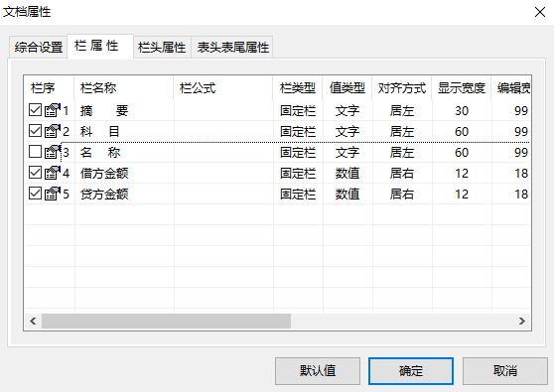
Task: Click the horizontal scrollbar right arrow
Action: click(522, 321)
